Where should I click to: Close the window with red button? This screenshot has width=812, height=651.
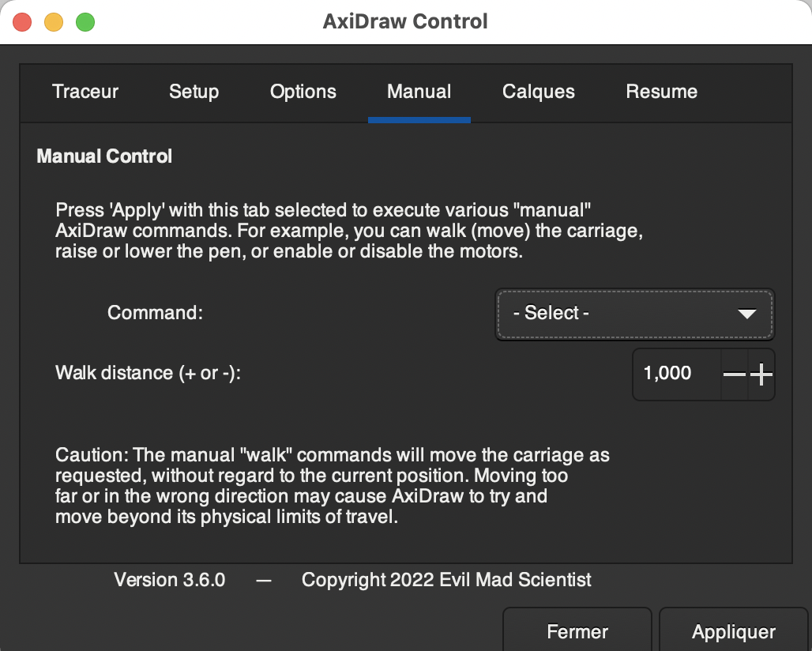[x=22, y=22]
